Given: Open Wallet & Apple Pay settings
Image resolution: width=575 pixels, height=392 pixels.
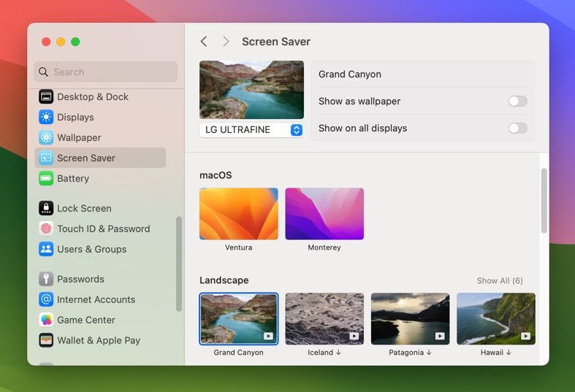Looking at the screenshot, I should (99, 340).
